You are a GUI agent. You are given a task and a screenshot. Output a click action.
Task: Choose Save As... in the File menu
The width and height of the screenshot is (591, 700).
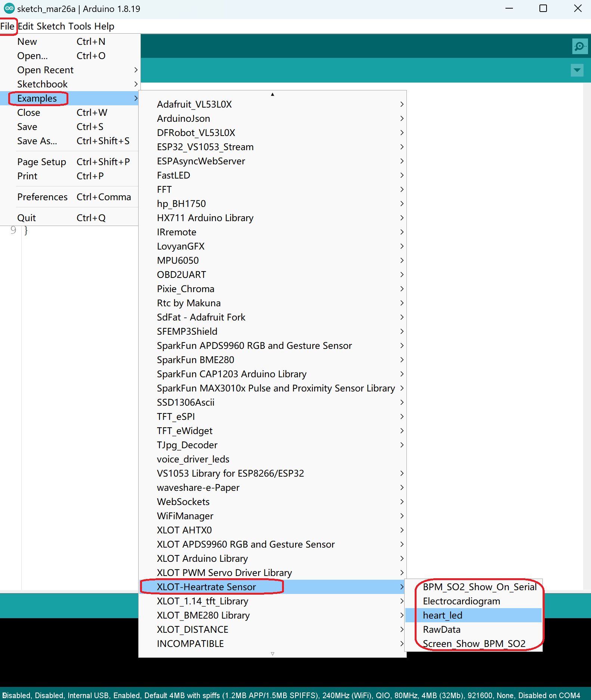(x=69, y=141)
